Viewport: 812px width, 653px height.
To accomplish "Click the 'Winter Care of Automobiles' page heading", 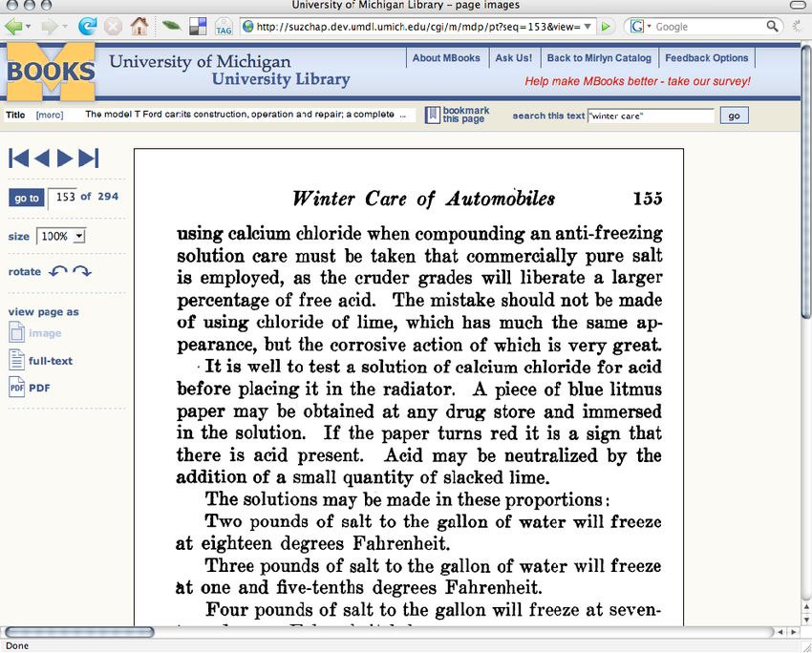I will point(423,199).
